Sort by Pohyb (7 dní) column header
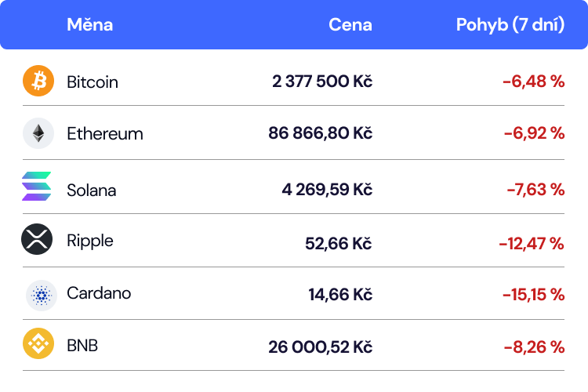The width and height of the screenshot is (588, 392). [x=510, y=24]
